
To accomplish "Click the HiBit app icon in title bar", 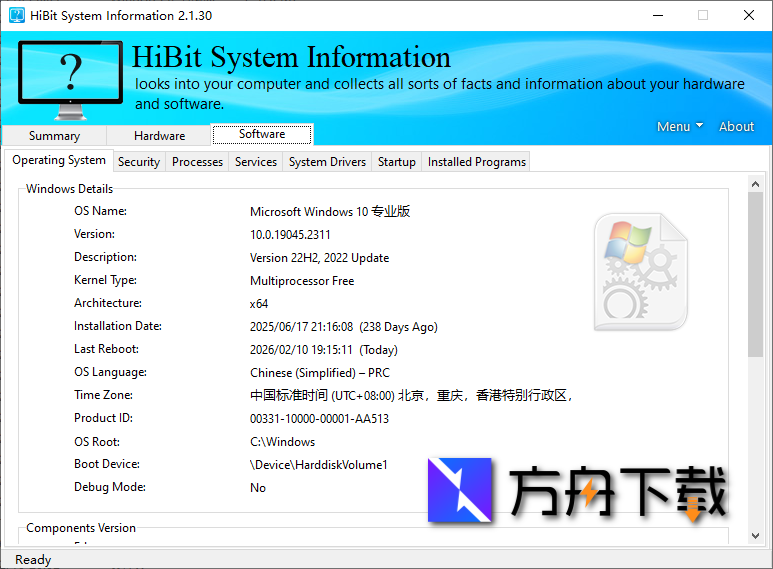I will [17, 15].
